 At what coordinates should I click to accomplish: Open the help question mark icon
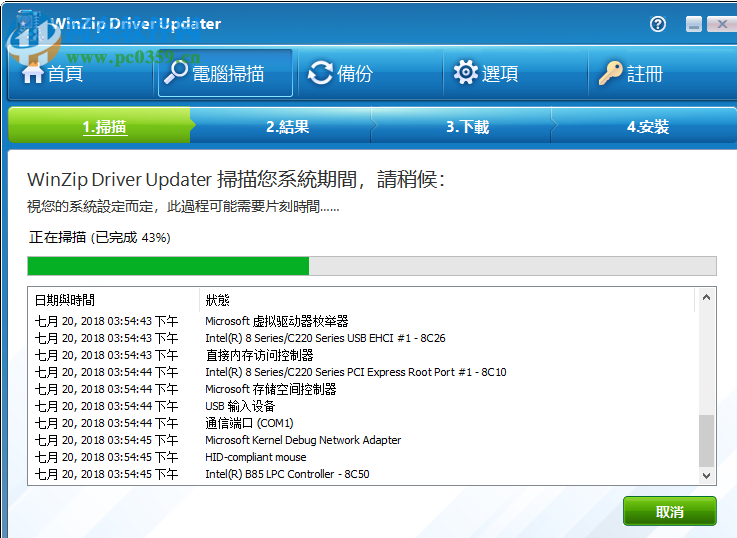pyautogui.click(x=658, y=23)
